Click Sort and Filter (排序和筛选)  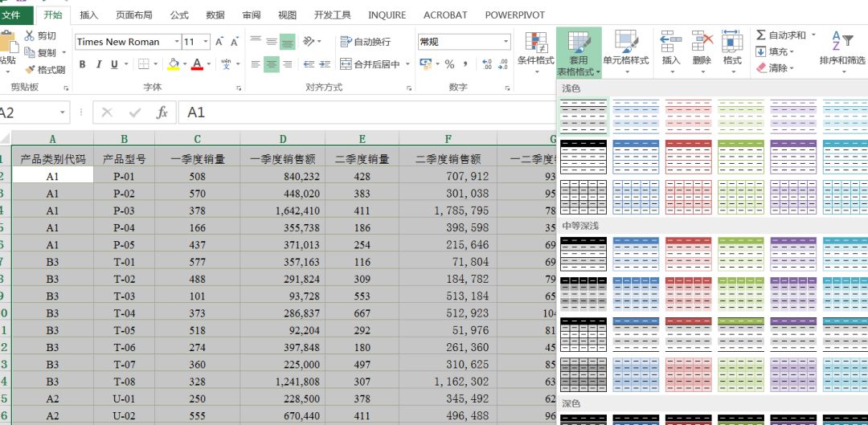(x=842, y=51)
